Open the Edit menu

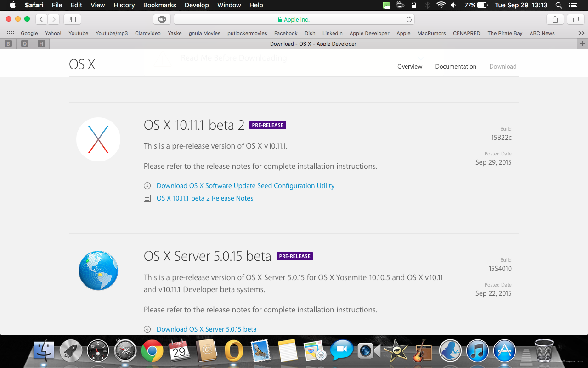[76, 5]
